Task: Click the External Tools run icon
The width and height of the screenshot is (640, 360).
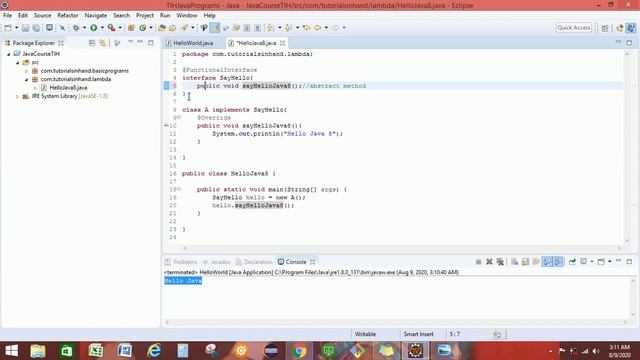Action: pos(111,28)
